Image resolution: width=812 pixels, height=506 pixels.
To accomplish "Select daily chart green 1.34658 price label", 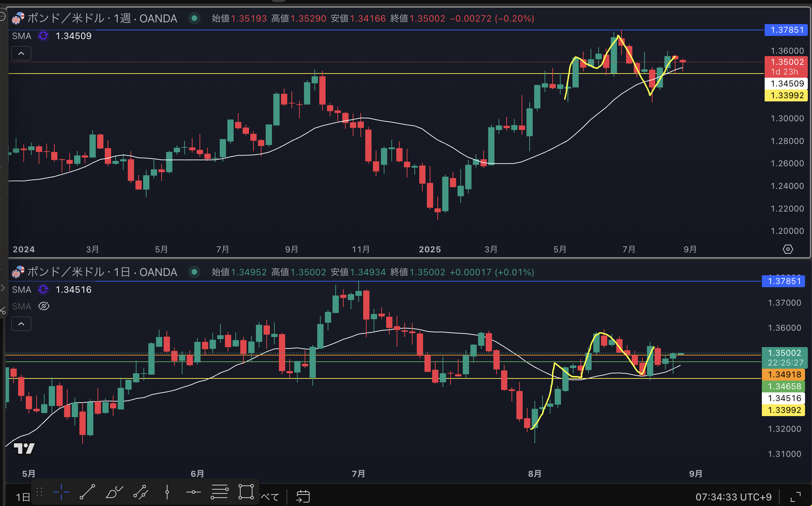I will (783, 386).
